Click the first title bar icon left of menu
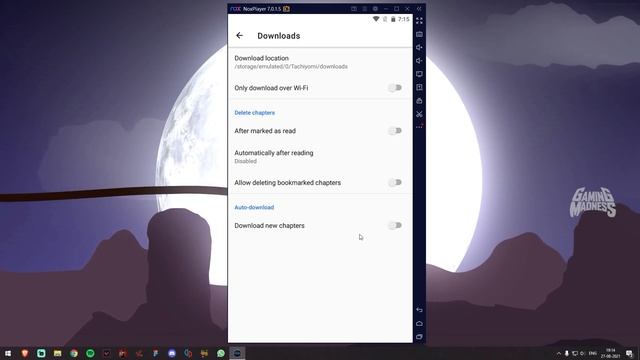The width and height of the screenshot is (640, 360). (x=354, y=9)
